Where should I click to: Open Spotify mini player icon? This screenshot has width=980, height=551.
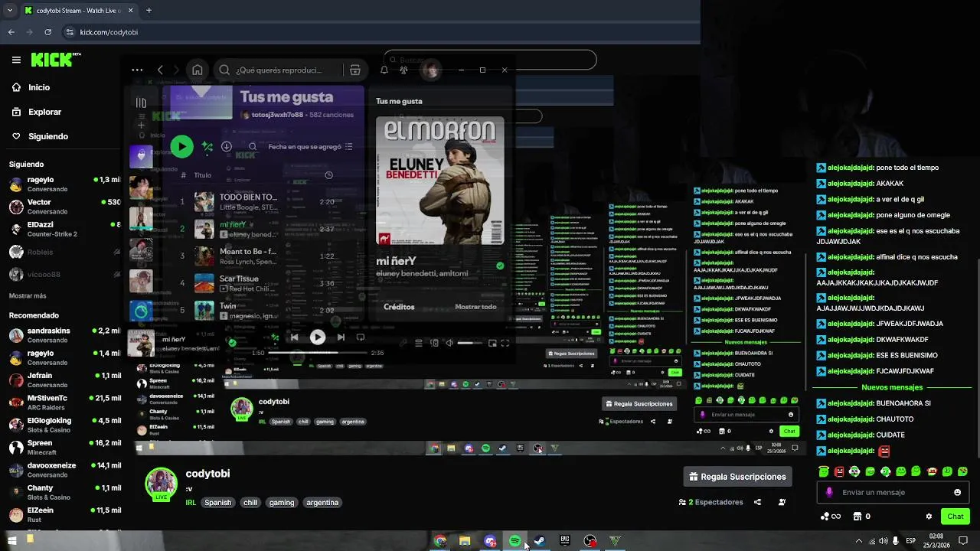492,343
